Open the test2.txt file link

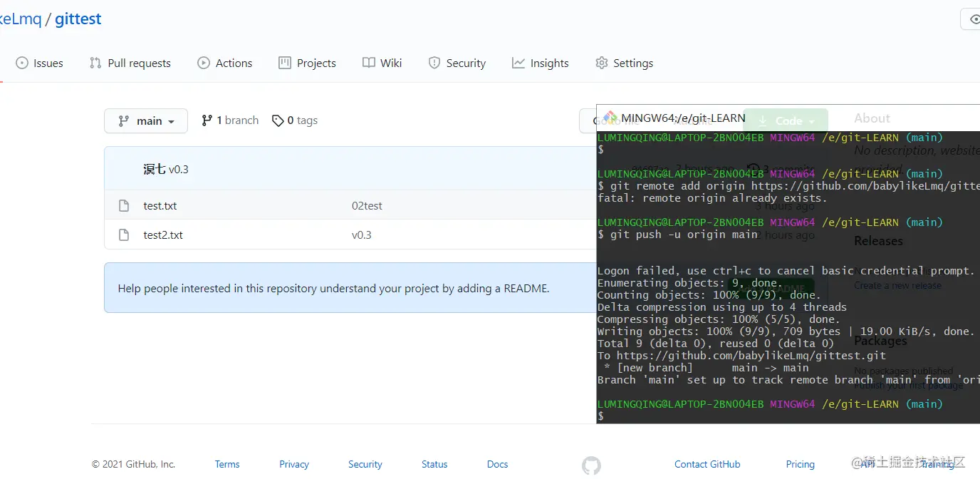[163, 235]
